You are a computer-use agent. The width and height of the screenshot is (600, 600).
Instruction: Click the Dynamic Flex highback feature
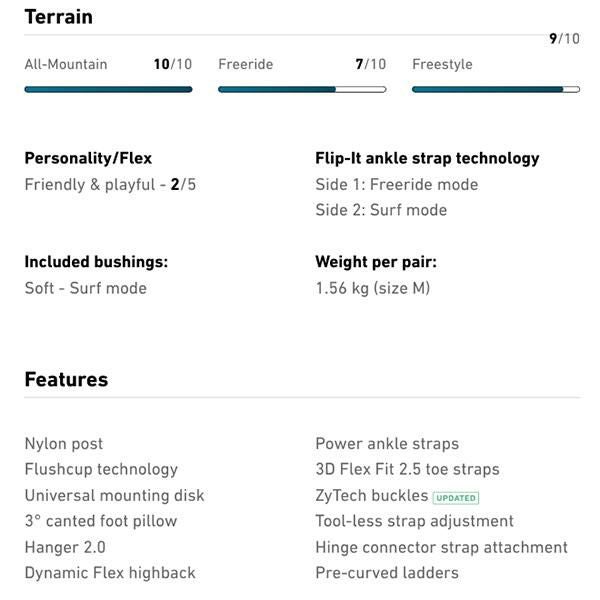(x=110, y=573)
